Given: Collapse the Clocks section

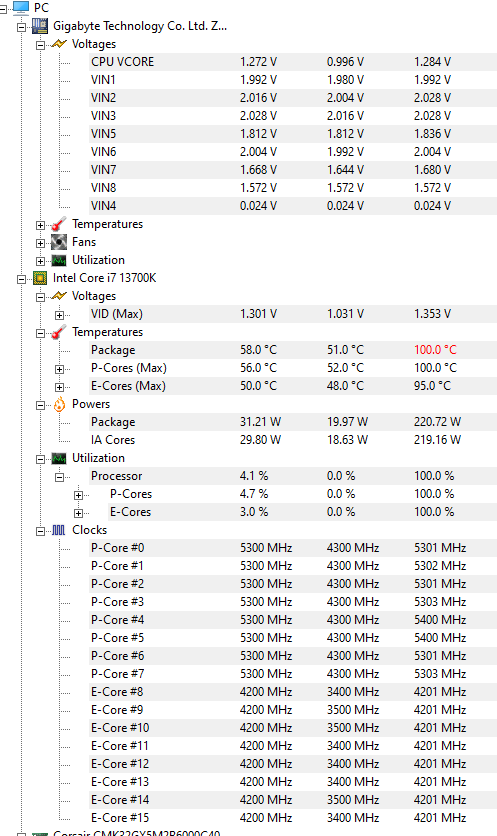Looking at the screenshot, I should [41, 531].
